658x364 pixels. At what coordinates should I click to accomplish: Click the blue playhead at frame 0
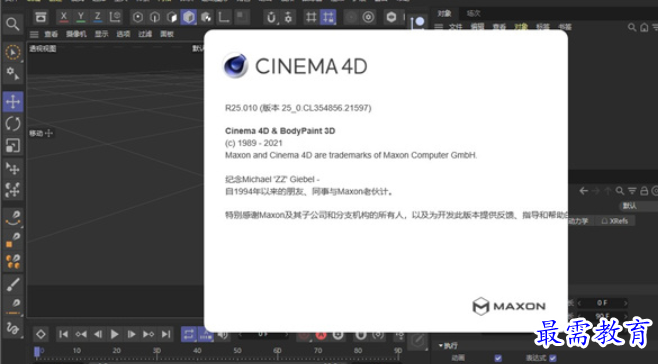coord(37,351)
